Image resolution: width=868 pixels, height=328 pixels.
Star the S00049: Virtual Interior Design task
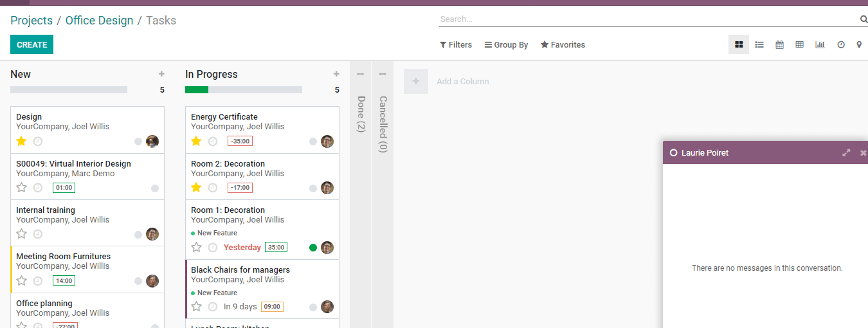(21, 187)
